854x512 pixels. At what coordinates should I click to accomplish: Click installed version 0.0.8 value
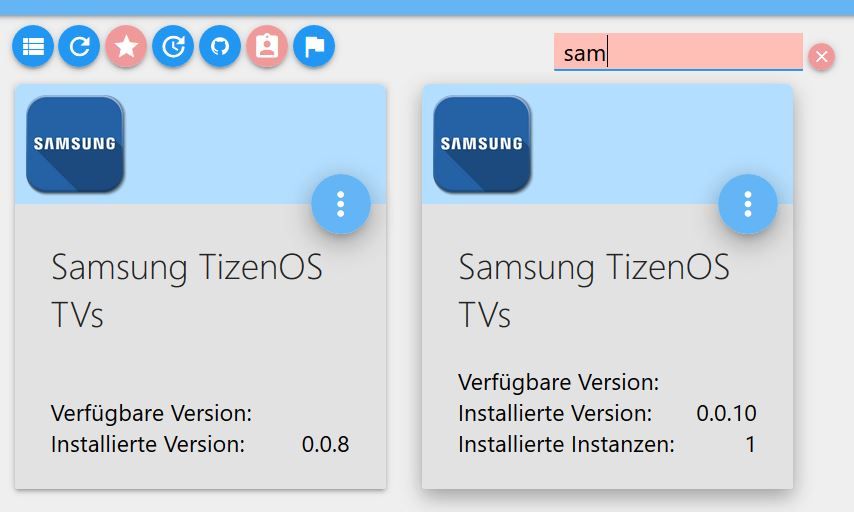coord(325,444)
